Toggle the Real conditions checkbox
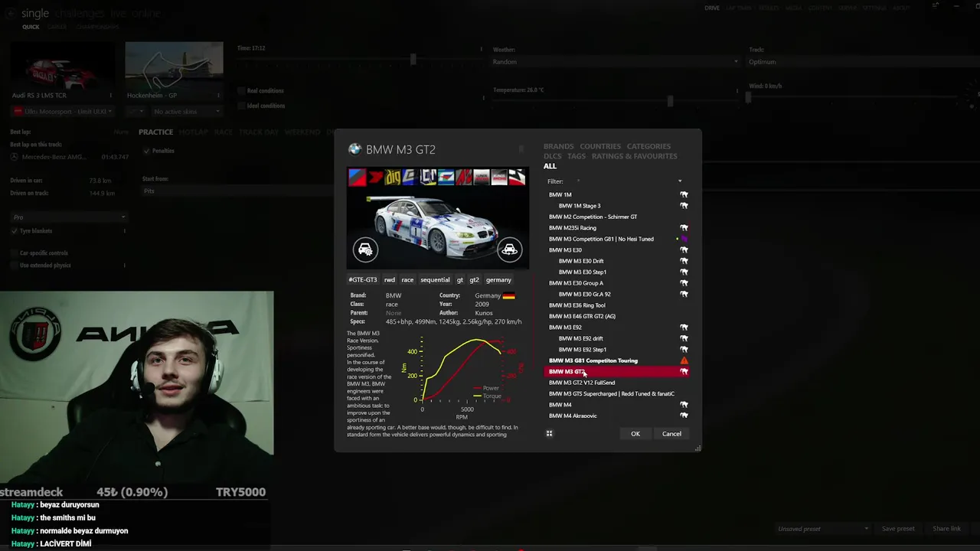 (241, 90)
